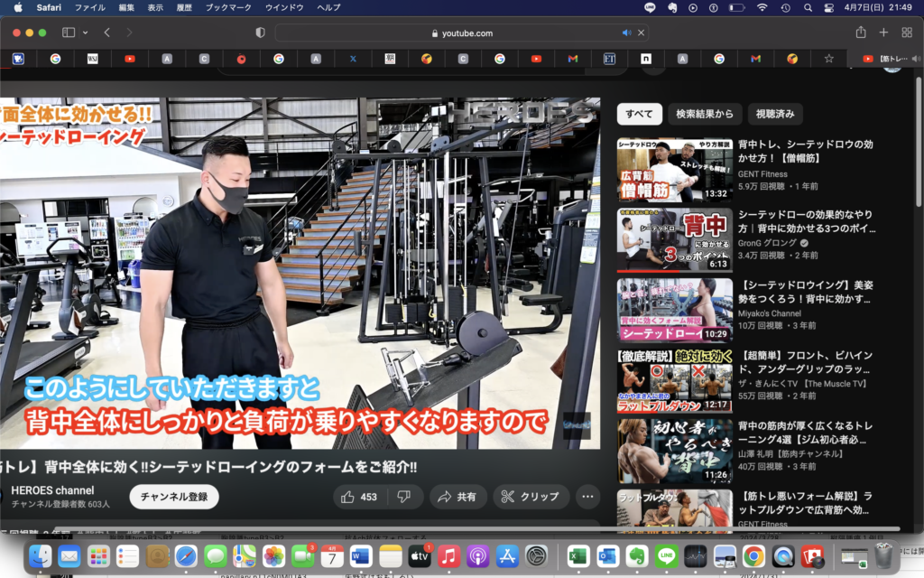
Task: Select the 視聴済み filter chip
Action: coord(775,114)
